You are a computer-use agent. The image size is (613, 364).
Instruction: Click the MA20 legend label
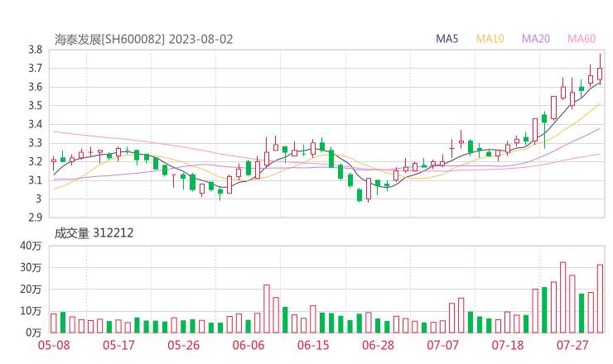pyautogui.click(x=536, y=39)
